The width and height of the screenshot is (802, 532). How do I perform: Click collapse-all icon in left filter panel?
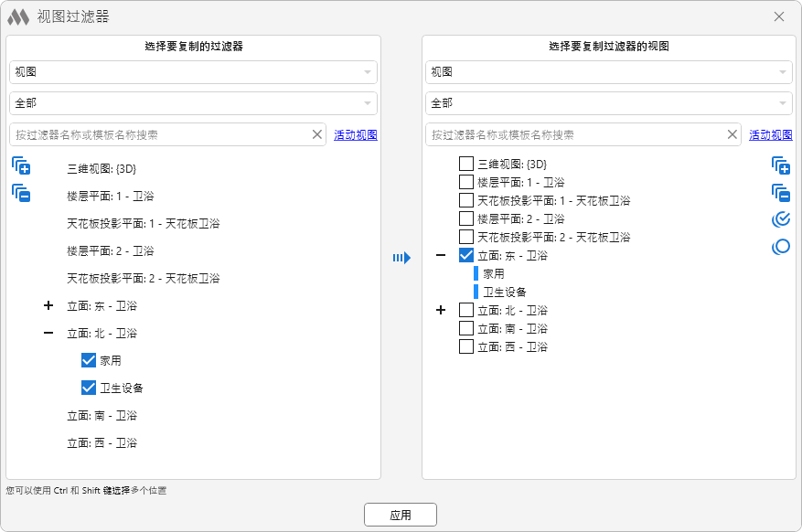pyautogui.click(x=21, y=194)
